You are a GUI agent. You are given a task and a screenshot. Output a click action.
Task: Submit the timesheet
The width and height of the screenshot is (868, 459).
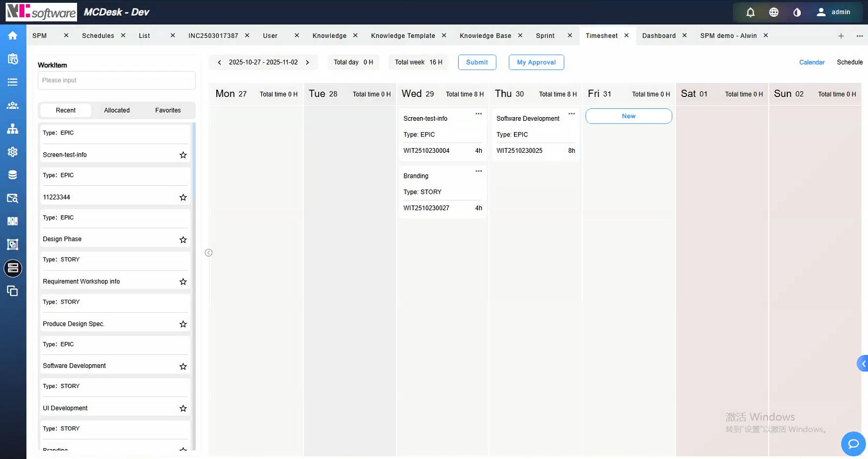tap(477, 62)
